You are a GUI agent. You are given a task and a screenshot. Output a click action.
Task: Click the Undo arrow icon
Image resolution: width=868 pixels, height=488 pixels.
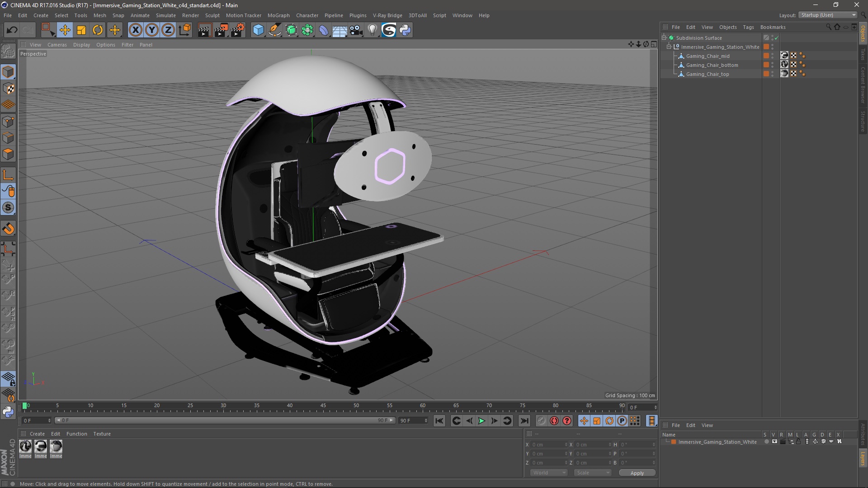[12, 30]
